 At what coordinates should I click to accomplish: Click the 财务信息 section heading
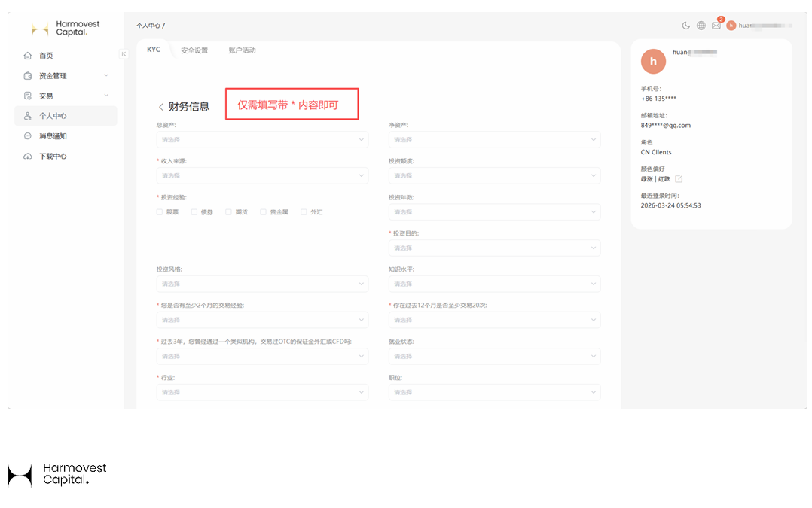click(x=188, y=107)
